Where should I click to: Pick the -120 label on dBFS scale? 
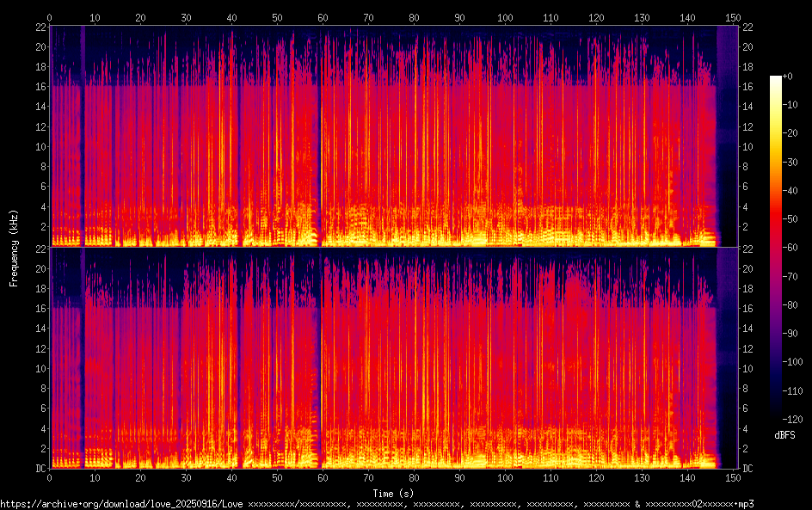[x=792, y=419]
